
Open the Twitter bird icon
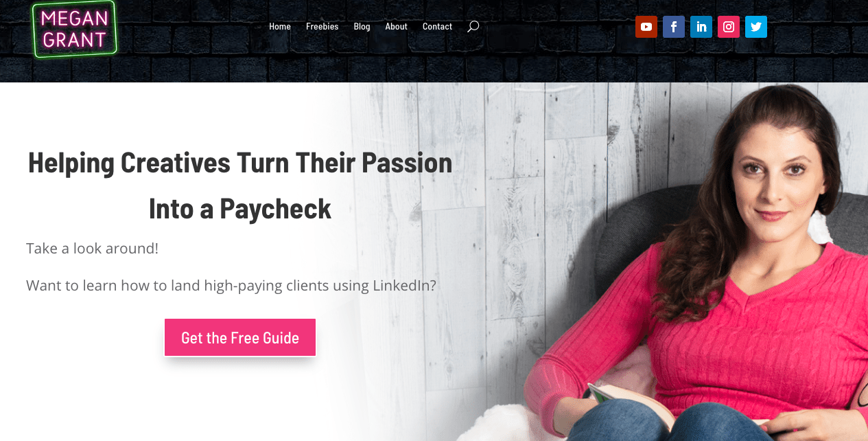coord(756,27)
